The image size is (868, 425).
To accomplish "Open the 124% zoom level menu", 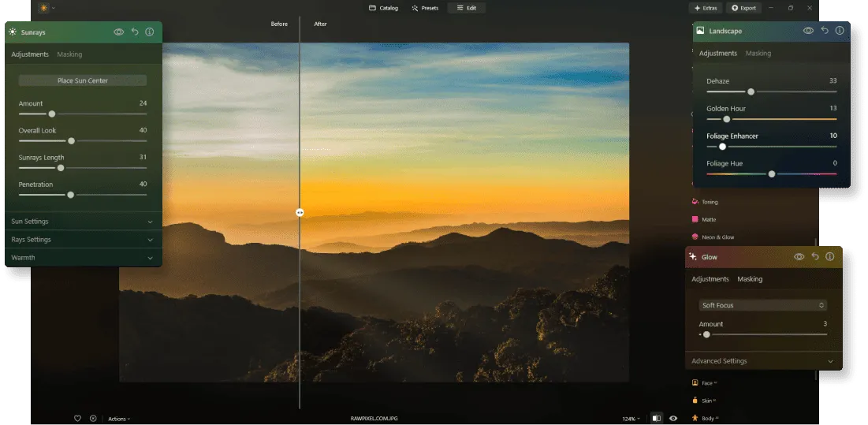I will point(631,419).
